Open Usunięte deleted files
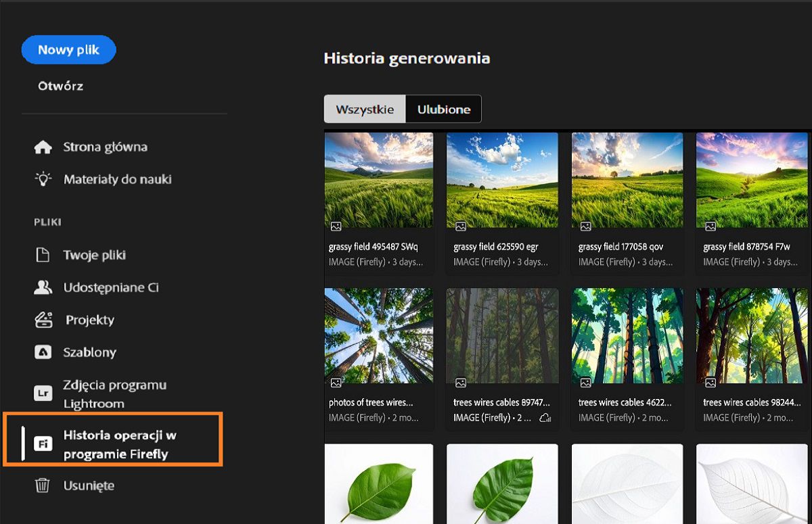The height and width of the screenshot is (524, 812). pyautogui.click(x=89, y=485)
